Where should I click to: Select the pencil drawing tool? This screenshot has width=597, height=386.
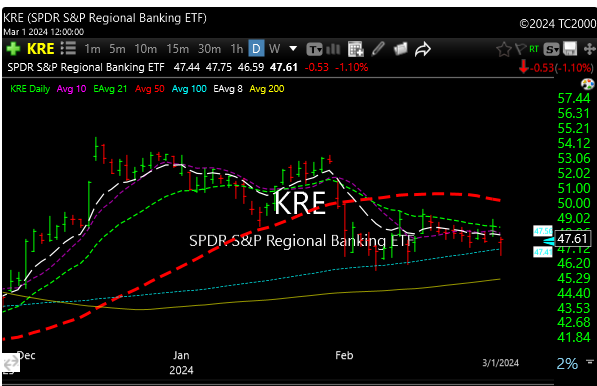click(378, 49)
